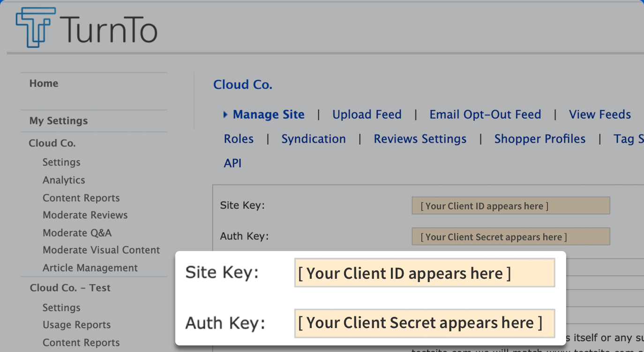Click the highlighted Client ID field

(x=425, y=273)
